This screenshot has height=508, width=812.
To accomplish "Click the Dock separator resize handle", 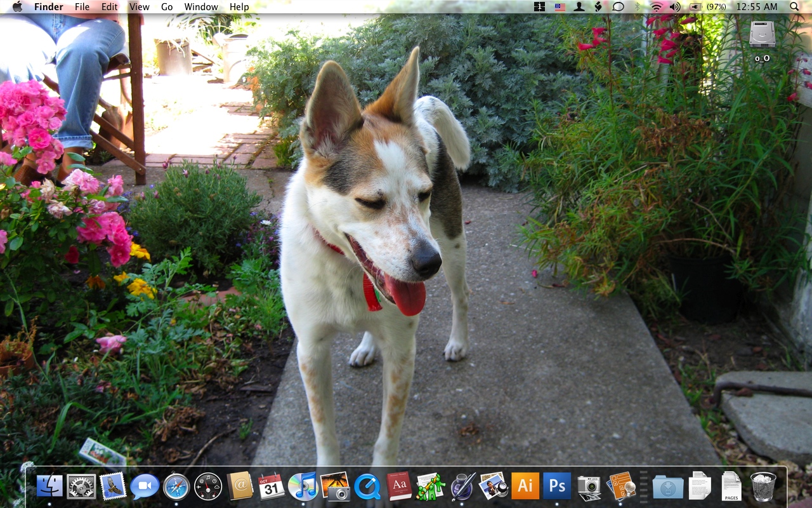I will point(644,486).
